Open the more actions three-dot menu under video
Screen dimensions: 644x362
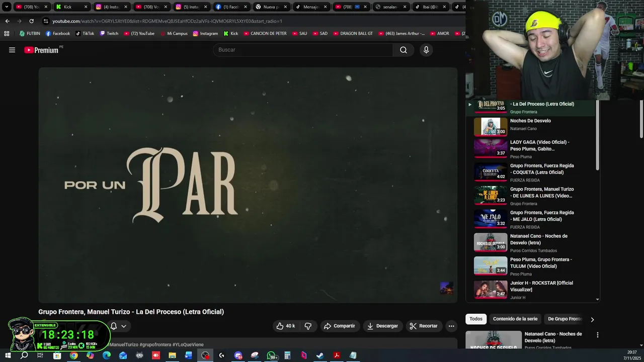tap(451, 326)
